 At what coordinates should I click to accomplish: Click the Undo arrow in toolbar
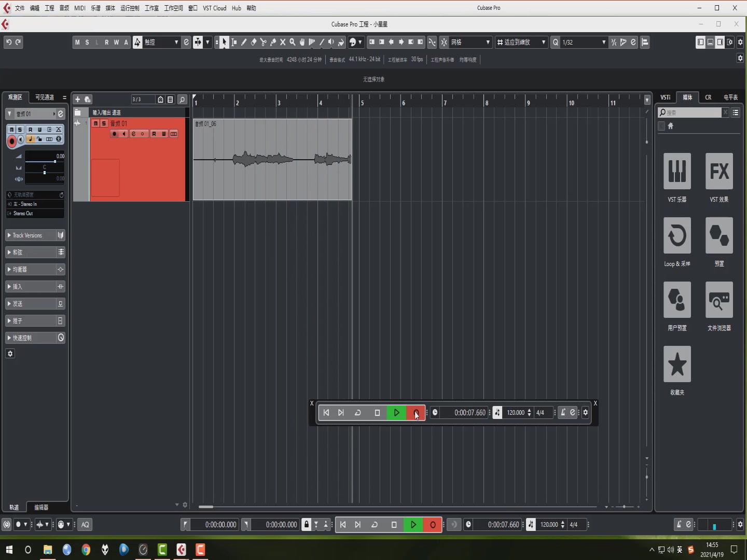(x=8, y=42)
